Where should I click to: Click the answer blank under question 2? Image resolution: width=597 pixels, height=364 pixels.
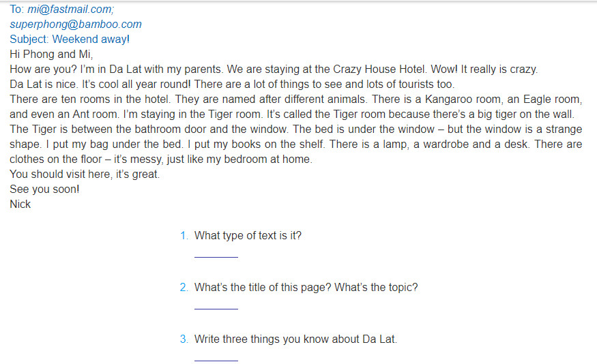tap(216, 309)
